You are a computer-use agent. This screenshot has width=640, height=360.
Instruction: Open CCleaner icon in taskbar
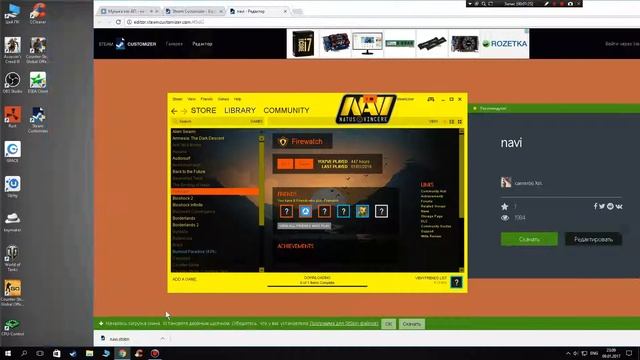[x=138, y=353]
